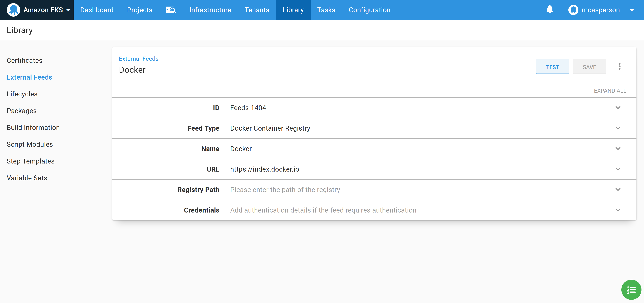Click the mcasperson user avatar

(x=573, y=10)
